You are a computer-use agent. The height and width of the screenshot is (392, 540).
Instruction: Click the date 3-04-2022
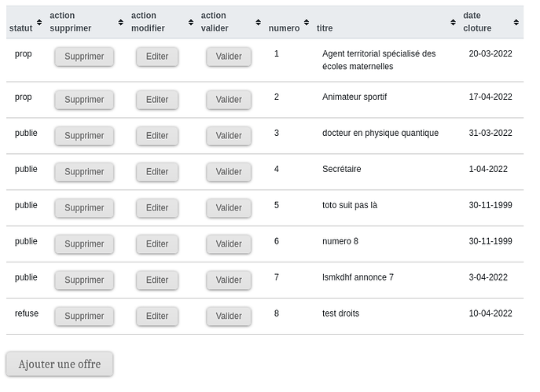488,277
